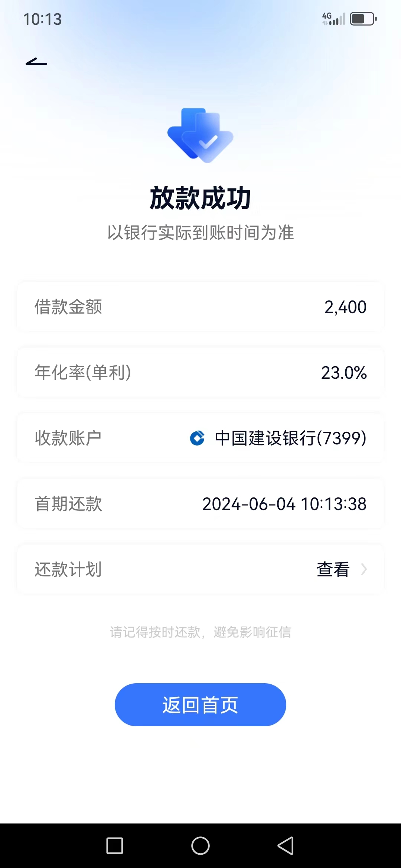Tap the 4G signal strength icon
401x868 pixels.
(x=334, y=19)
